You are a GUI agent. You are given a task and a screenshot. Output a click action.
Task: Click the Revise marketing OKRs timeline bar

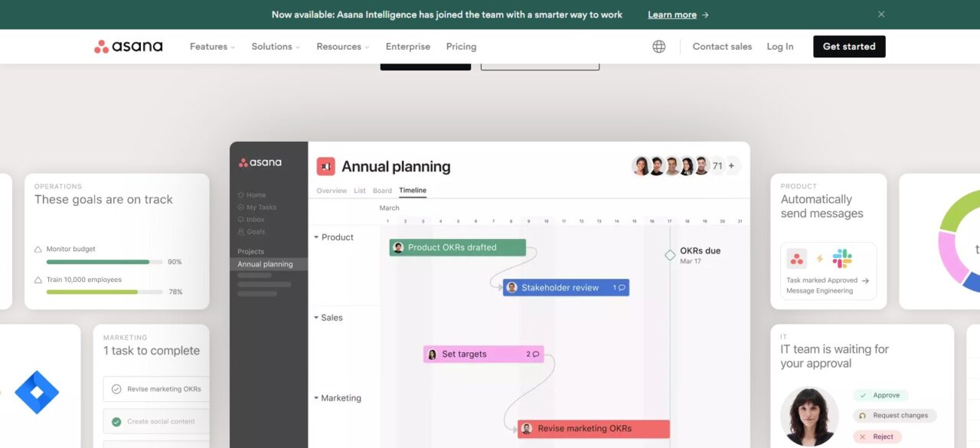(x=594, y=429)
